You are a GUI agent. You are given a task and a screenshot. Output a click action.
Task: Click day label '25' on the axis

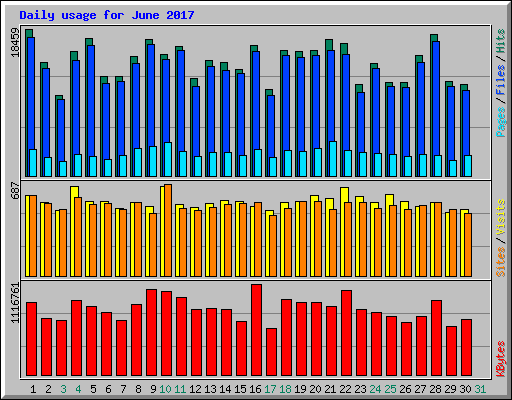[x=390, y=389]
